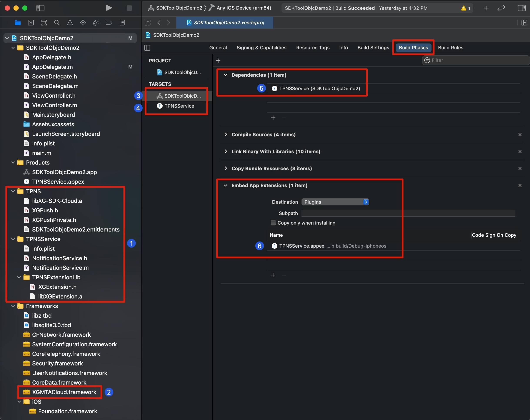530x420 pixels.
Task: Select NotificationService.m in file navigator
Action: (x=60, y=268)
